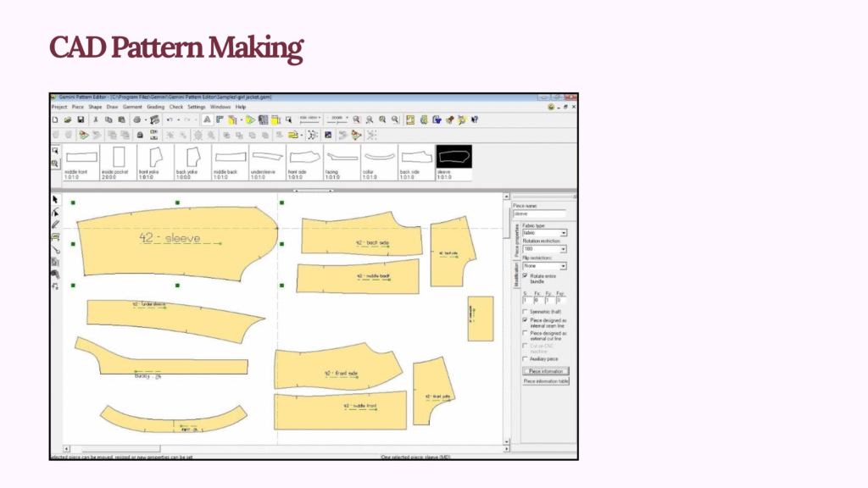Image resolution: width=868 pixels, height=488 pixels.
Task: Click the Save floppy disk icon
Action: click(81, 120)
